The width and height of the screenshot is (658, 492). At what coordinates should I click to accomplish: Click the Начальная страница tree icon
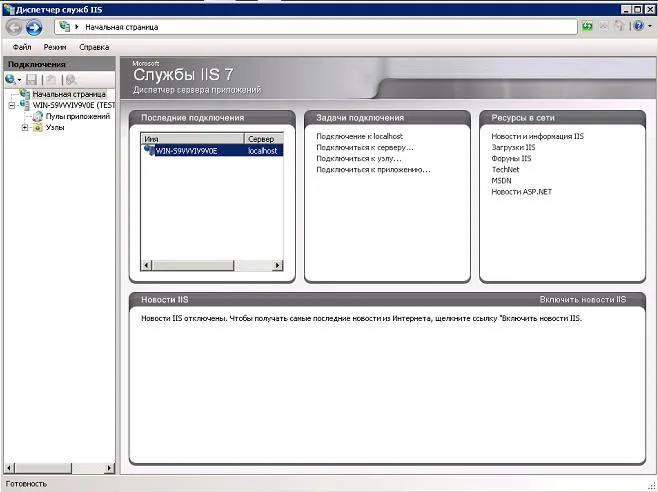(x=25, y=94)
